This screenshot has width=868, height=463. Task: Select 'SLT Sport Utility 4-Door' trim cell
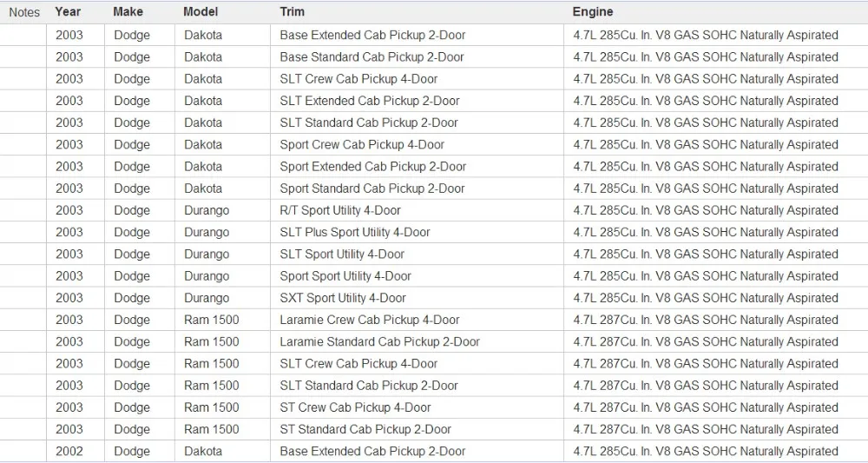pyautogui.click(x=342, y=255)
